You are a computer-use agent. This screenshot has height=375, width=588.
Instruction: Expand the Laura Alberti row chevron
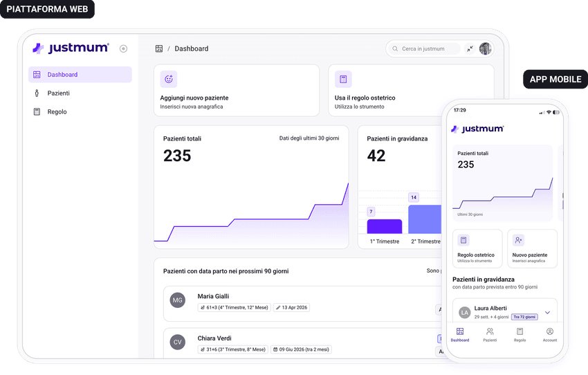pos(547,312)
